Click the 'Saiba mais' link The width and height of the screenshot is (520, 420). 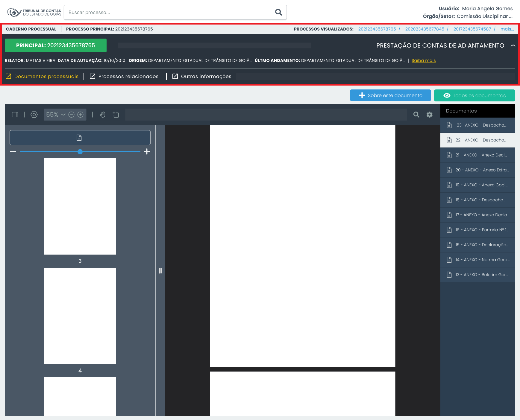coord(423,60)
